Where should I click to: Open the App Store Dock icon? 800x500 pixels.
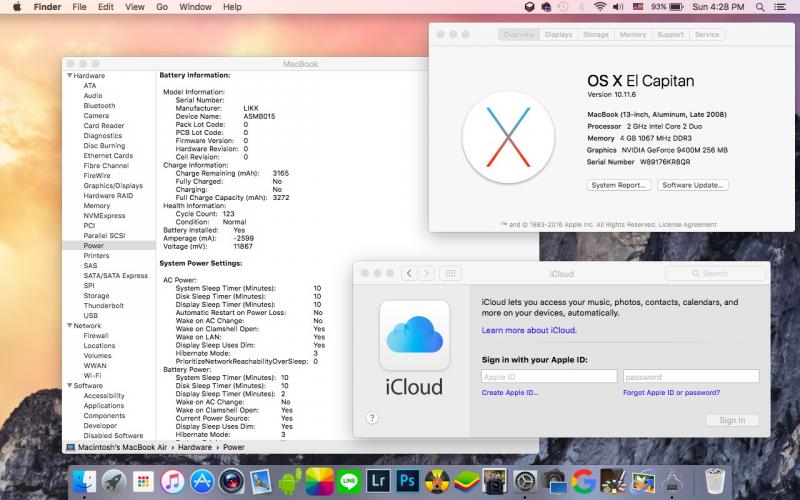pos(202,481)
